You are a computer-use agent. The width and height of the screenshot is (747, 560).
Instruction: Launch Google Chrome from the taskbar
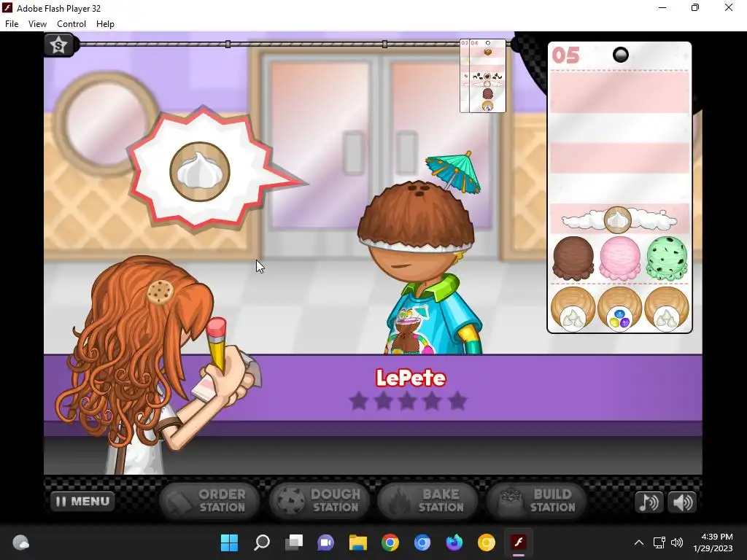coord(390,542)
